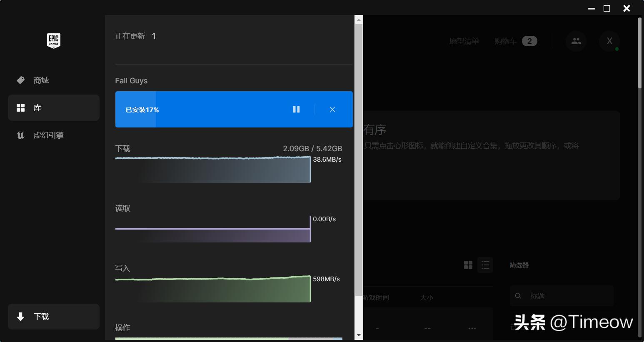The image size is (644, 342).
Task: Open the friends list icon
Action: click(576, 41)
